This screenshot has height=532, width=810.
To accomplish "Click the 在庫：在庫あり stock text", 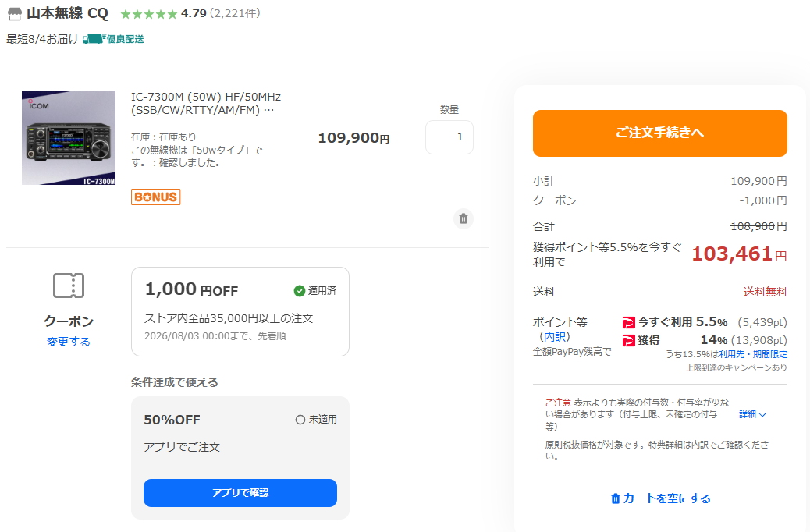I will click(x=164, y=137).
